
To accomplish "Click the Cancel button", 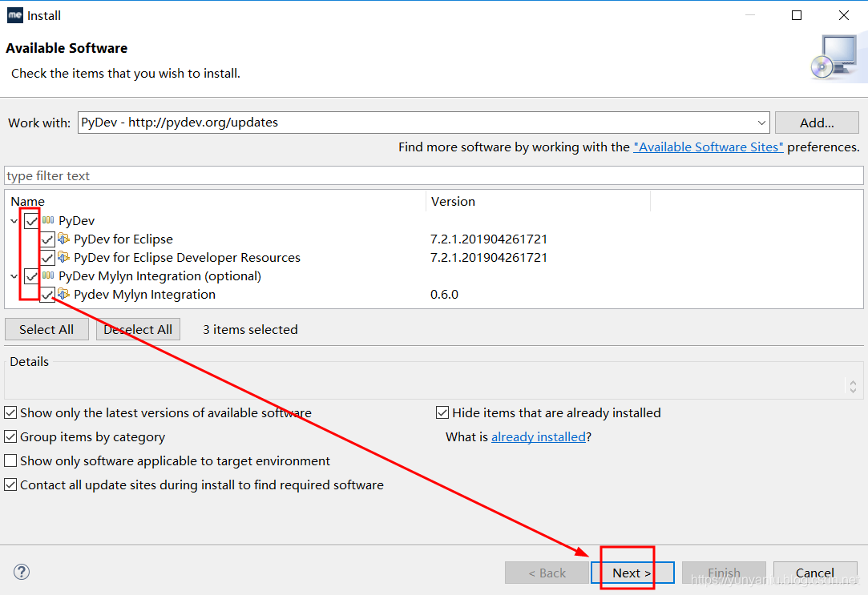I will 815,573.
